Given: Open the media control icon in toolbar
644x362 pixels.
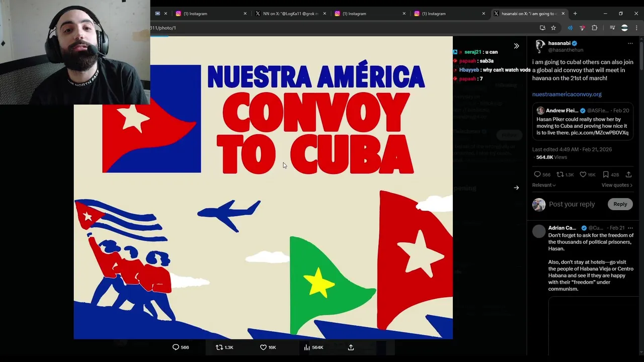Looking at the screenshot, I should tap(612, 28).
